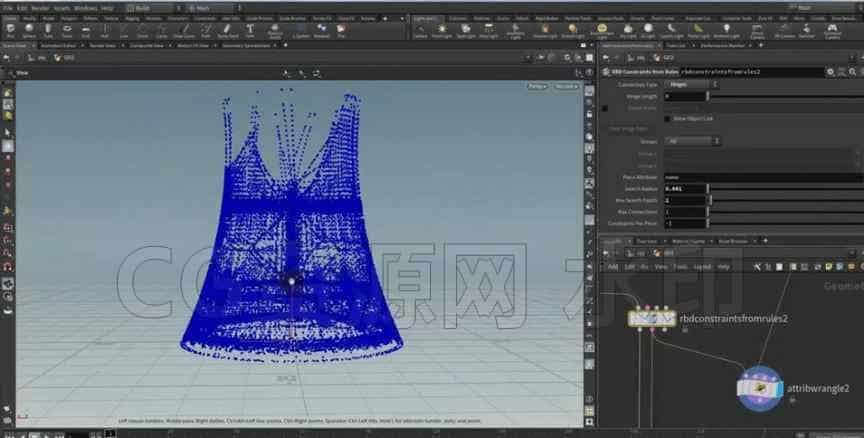Viewport: 864px width, 438px height.
Task: Switch to the Geometry Spreadsheet tab
Action: coord(246,46)
